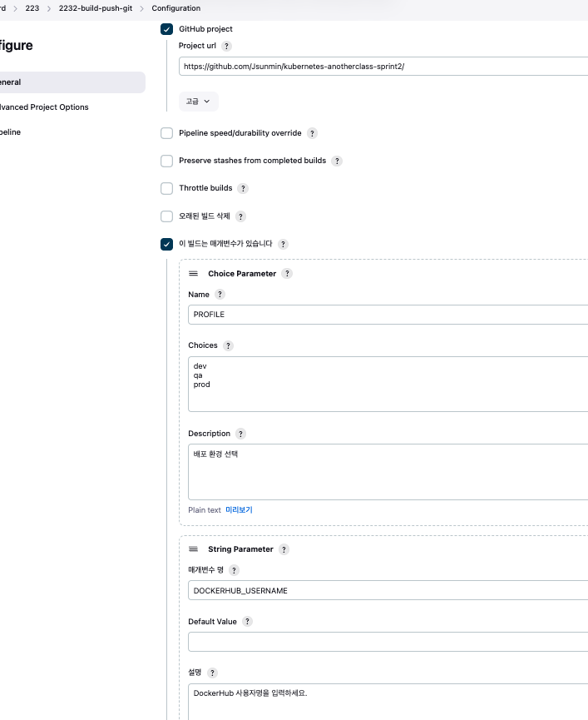The height and width of the screenshot is (720, 588).
Task: Click the 미리보기 preview link
Action: [x=239, y=510]
